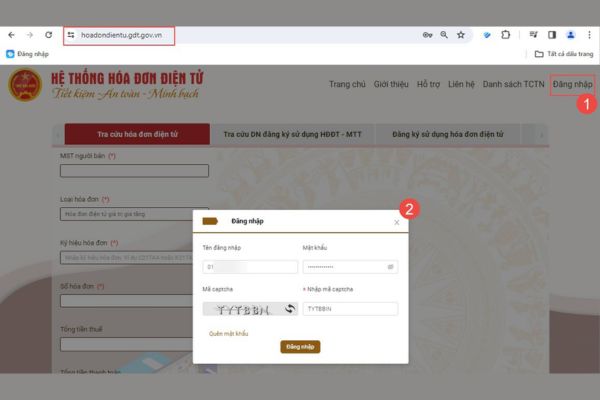This screenshot has width=600, height=400.
Task: Switch to Tra cứu DN đăng ký tab
Action: coord(292,134)
